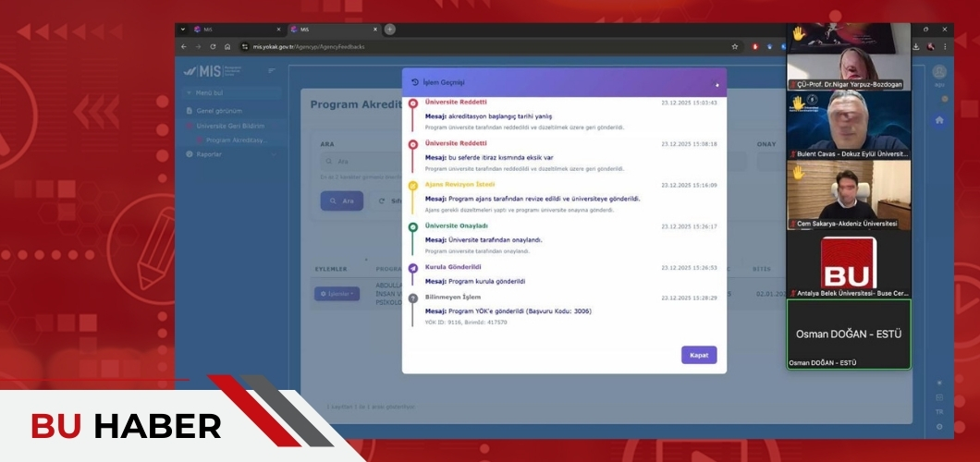
Task: Toggle the sidebar collapse icon beside MIS logo
Action: [272, 70]
